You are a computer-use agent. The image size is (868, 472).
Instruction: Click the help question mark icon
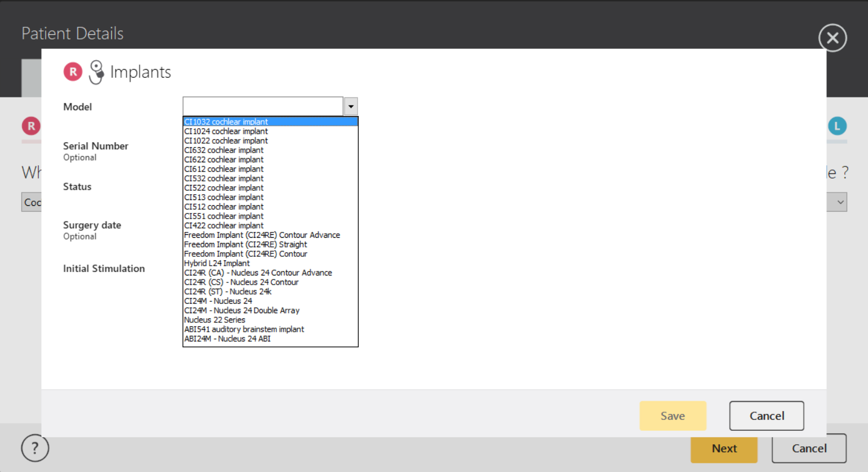(x=35, y=448)
